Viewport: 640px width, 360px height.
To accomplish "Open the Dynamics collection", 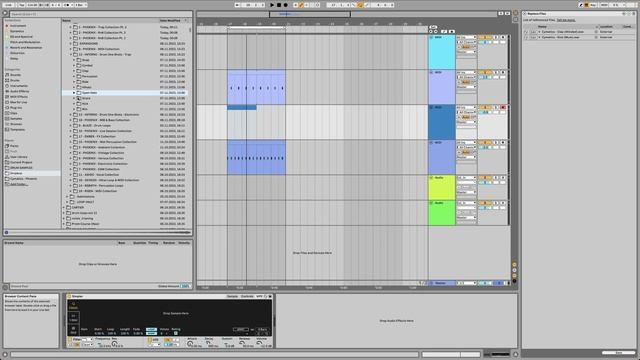I will point(17,31).
